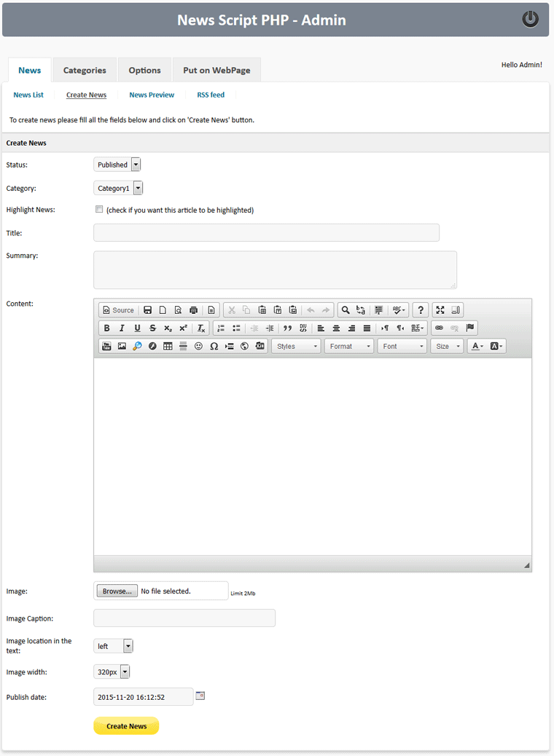Image resolution: width=554 pixels, height=756 pixels.
Task: Click the New Page icon
Action: point(163,310)
